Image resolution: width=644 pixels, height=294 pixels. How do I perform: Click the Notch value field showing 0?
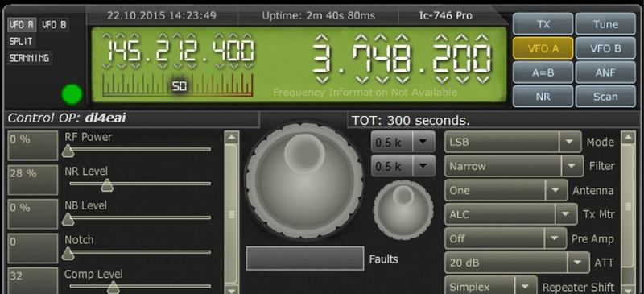click(x=33, y=248)
